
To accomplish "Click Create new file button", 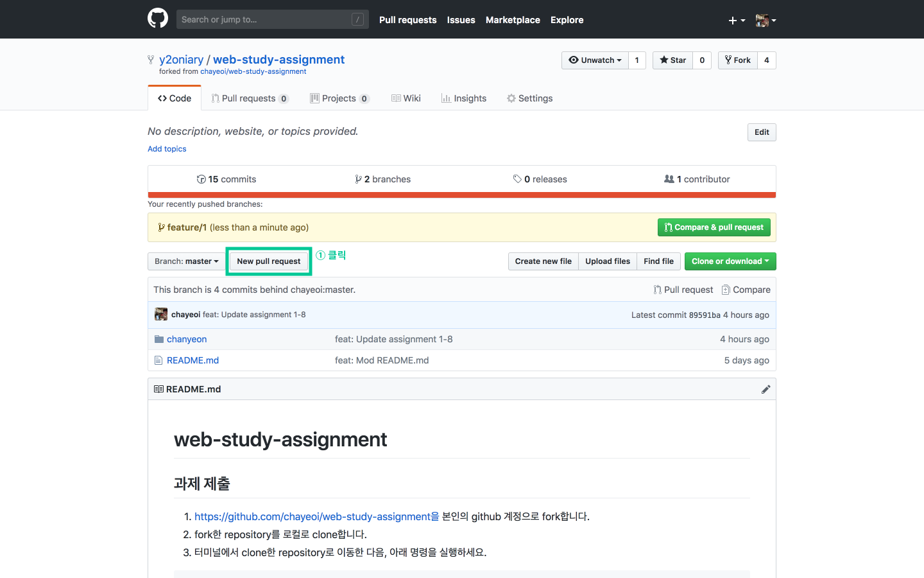I will point(543,261).
